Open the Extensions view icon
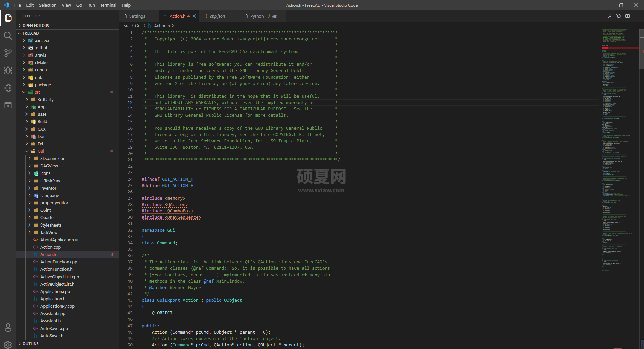The height and width of the screenshot is (349, 644). (8, 88)
